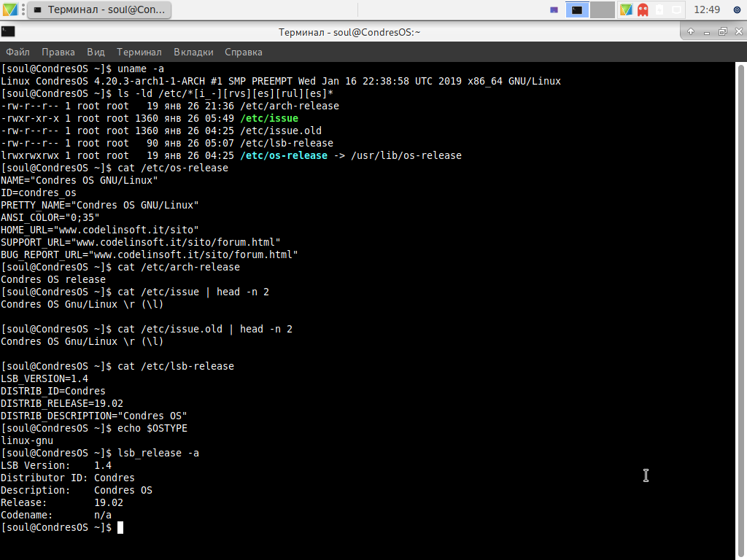The image size is (747, 560).
Task: Click the cyan /etc/os-release link name
Action: [x=284, y=156]
